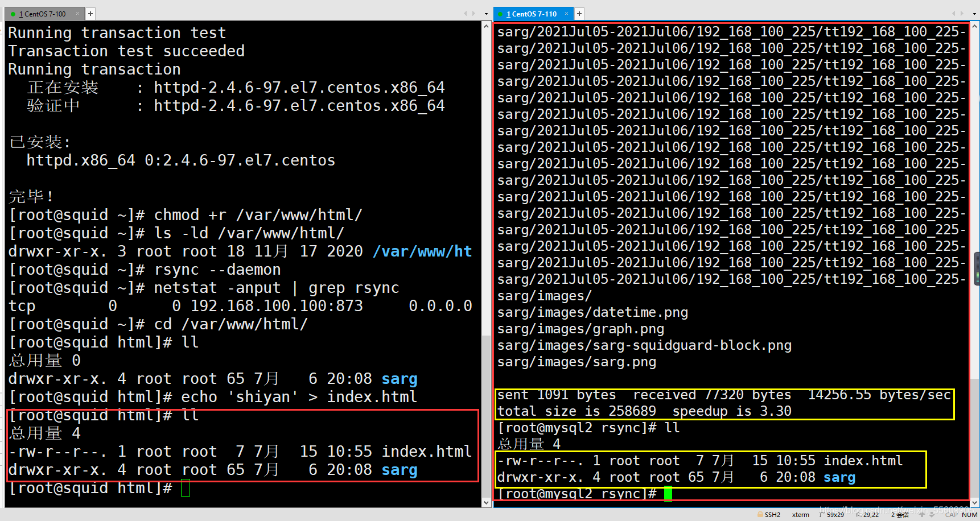Click the left terminal scrollbar up arrow

(486, 26)
